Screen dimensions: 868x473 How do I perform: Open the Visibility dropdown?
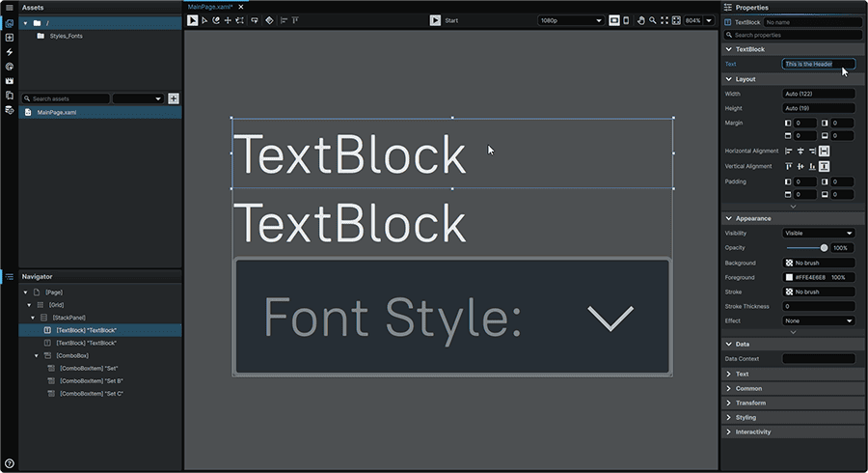[x=818, y=234]
